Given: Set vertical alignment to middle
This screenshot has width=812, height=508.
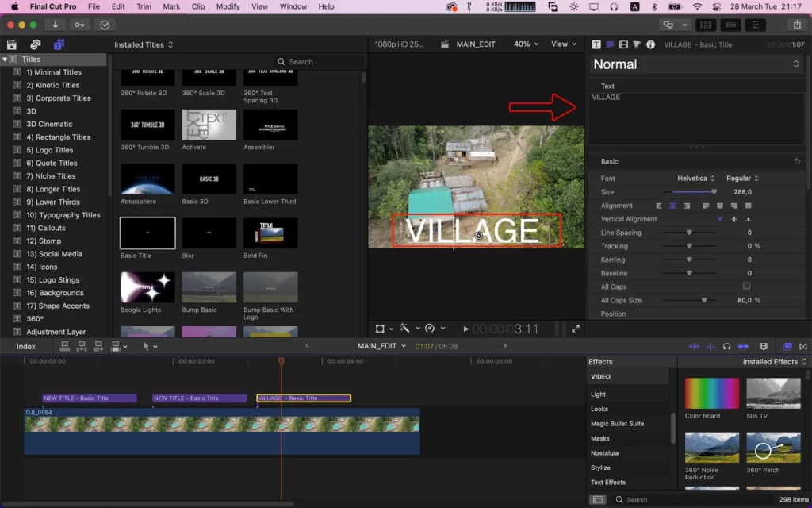Looking at the screenshot, I should [733, 219].
